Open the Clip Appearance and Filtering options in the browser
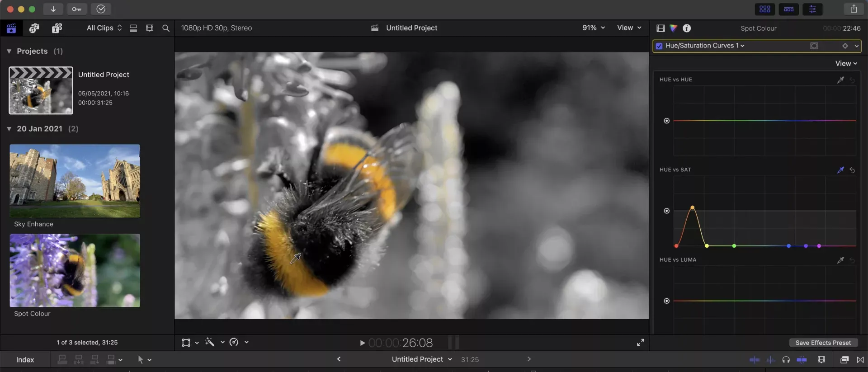868x372 pixels. pyautogui.click(x=150, y=28)
